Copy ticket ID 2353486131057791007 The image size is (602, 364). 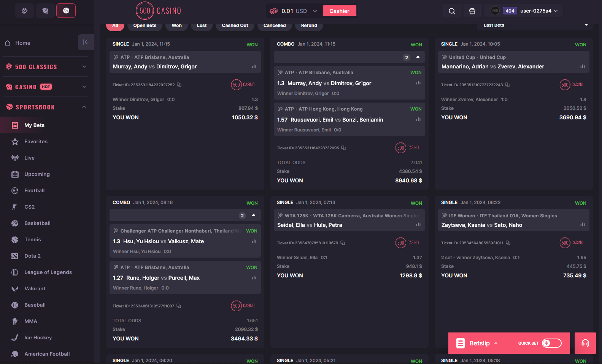[x=179, y=306]
